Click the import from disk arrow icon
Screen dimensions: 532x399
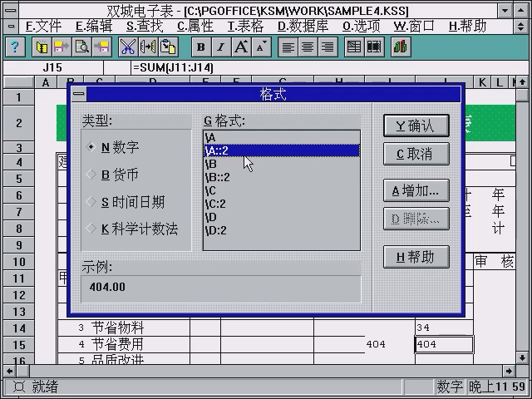[x=101, y=47]
